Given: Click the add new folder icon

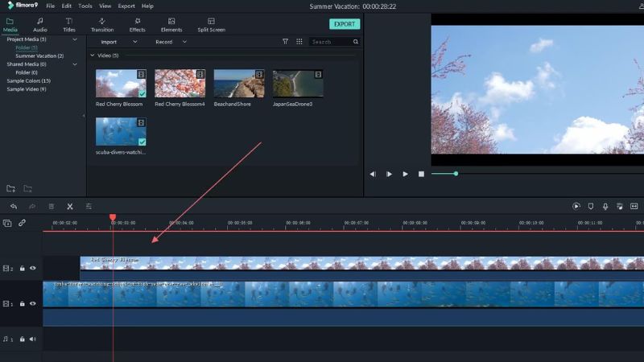Looking at the screenshot, I should (10, 189).
